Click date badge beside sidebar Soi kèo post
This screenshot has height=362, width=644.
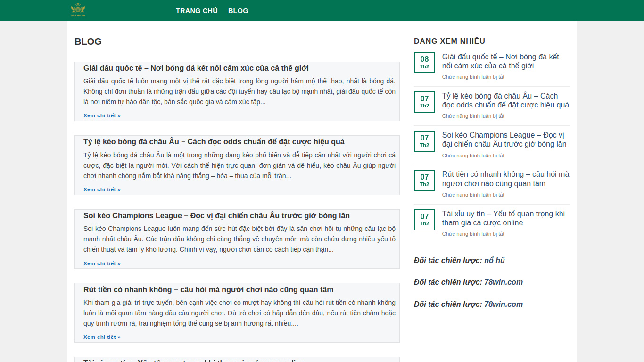coord(424,141)
